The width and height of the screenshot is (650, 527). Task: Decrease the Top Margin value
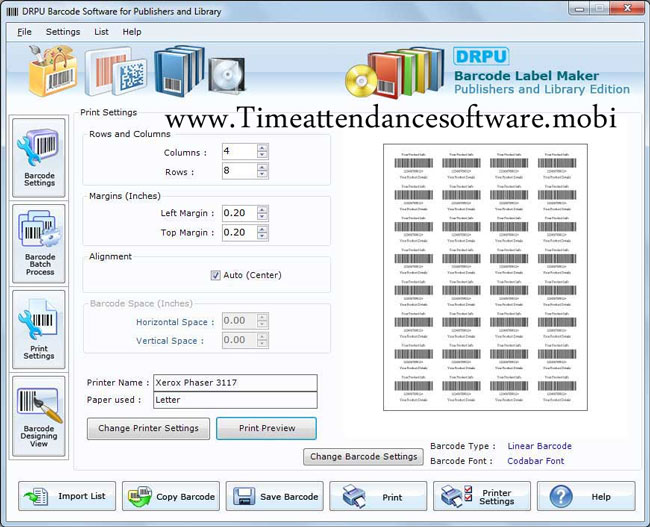(x=262, y=236)
